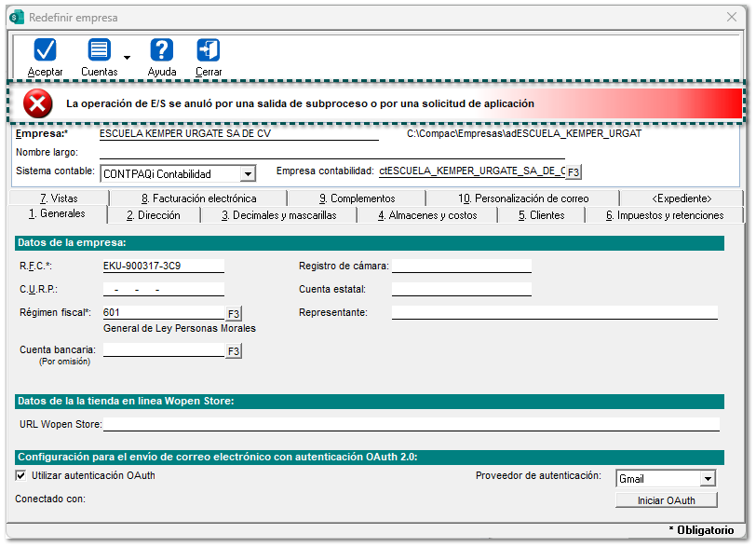Screen dimensions: 756x547
Task: Click the company path text C:\Compac\Empresas
Action: click(524, 133)
